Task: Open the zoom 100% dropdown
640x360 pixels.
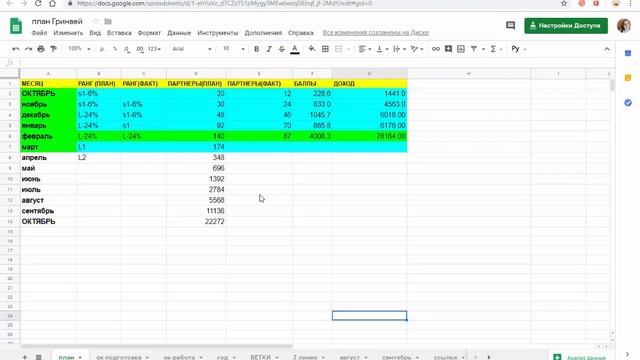Action: pos(79,49)
